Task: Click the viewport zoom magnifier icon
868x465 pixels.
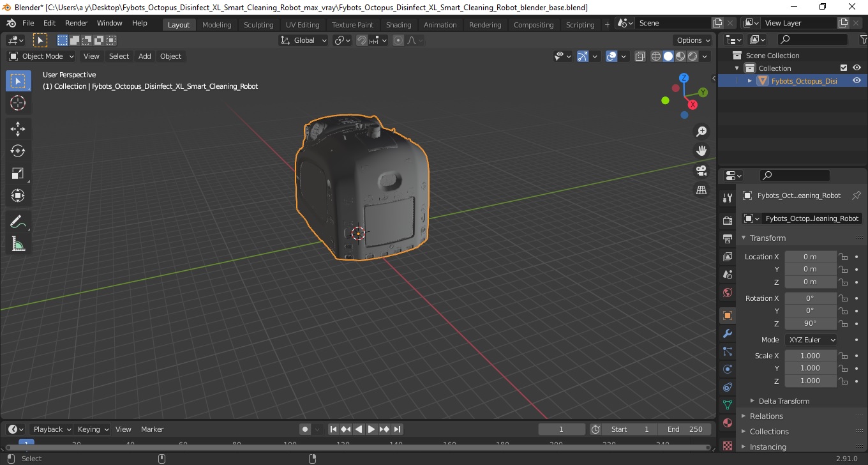Action: (701, 132)
